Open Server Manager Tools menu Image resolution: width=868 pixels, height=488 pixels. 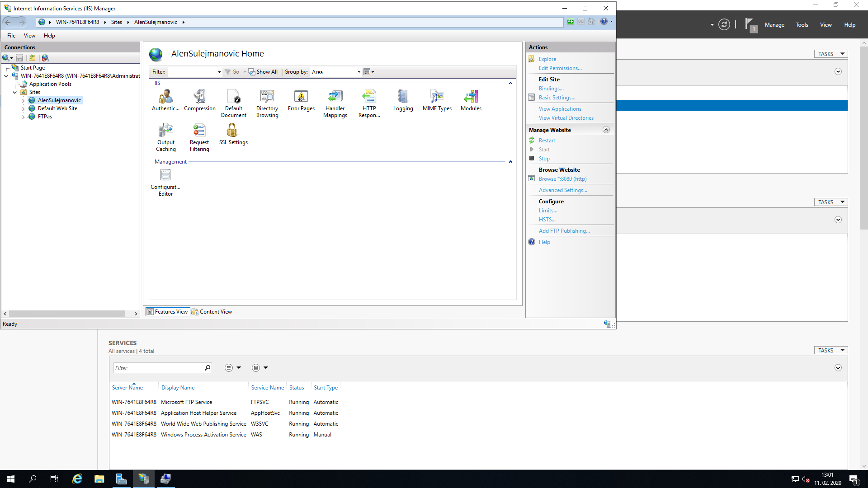point(802,25)
